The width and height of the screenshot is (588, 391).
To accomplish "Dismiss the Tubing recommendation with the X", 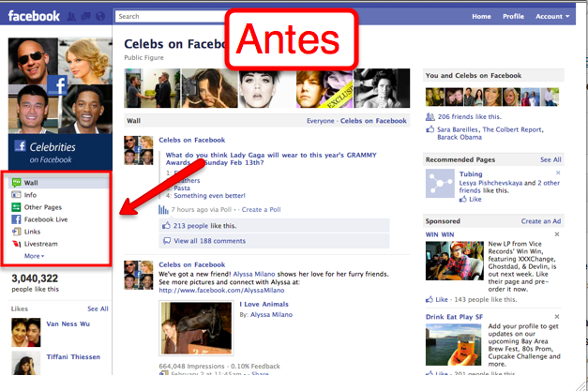I will 558,173.
